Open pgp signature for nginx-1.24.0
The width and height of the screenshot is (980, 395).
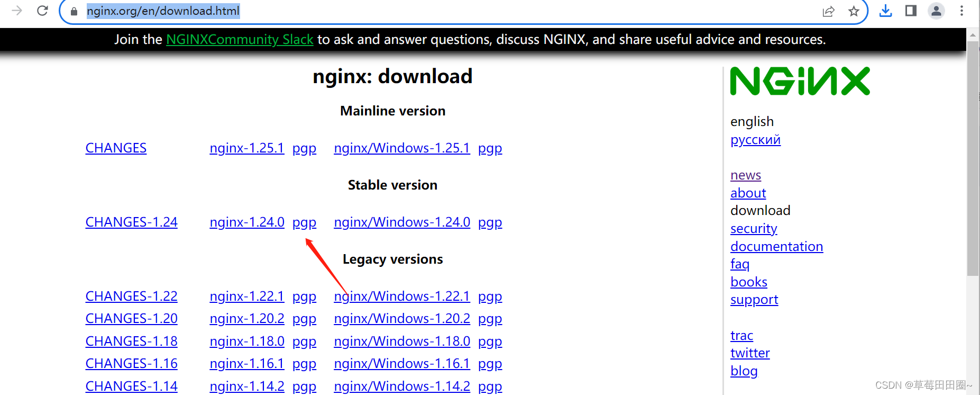point(304,223)
